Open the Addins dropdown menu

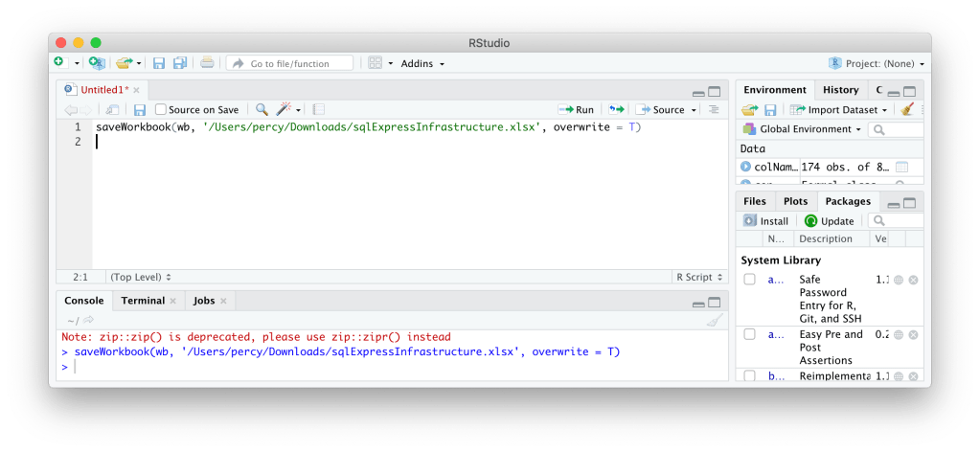coord(422,64)
